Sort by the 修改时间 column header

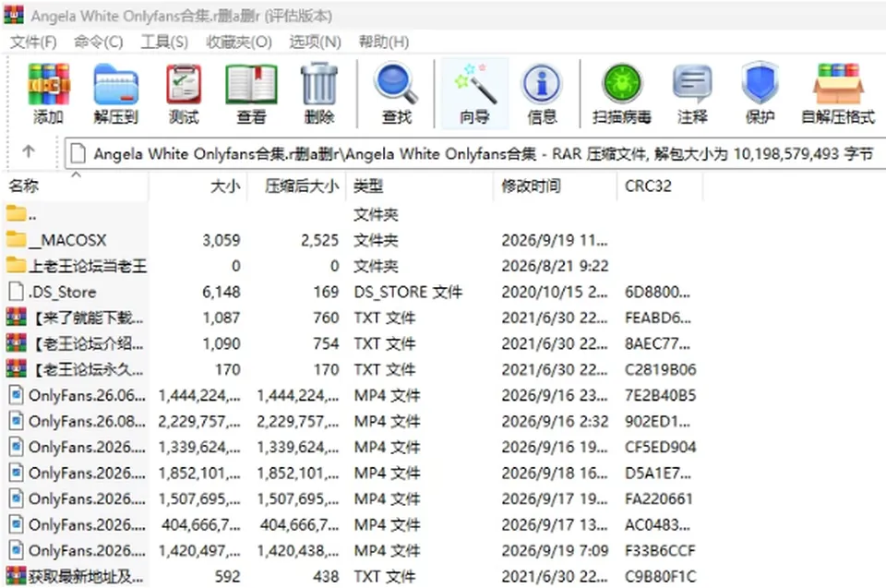(556, 186)
